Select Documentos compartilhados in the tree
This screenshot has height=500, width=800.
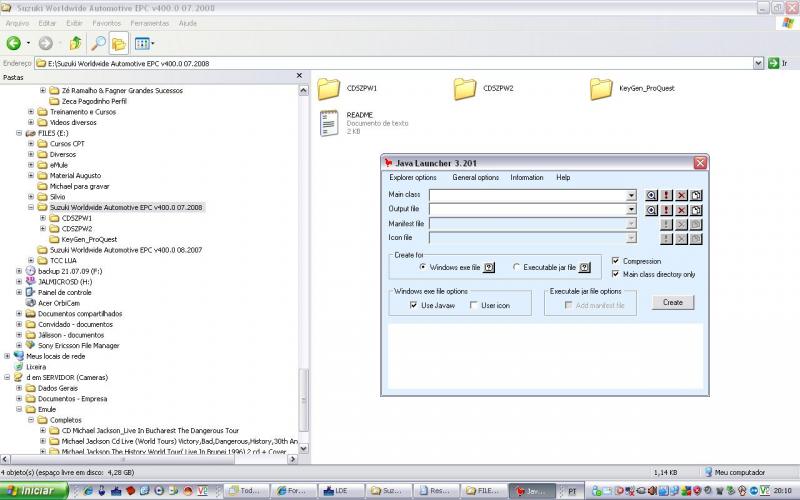(80, 314)
